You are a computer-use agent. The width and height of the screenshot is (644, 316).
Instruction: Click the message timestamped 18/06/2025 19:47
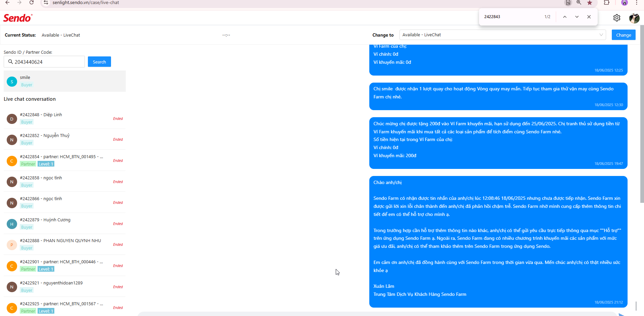click(x=498, y=143)
